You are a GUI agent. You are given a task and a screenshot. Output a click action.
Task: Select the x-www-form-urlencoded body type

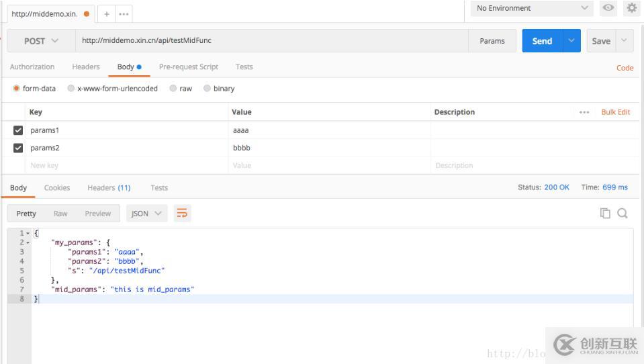pyautogui.click(x=71, y=89)
